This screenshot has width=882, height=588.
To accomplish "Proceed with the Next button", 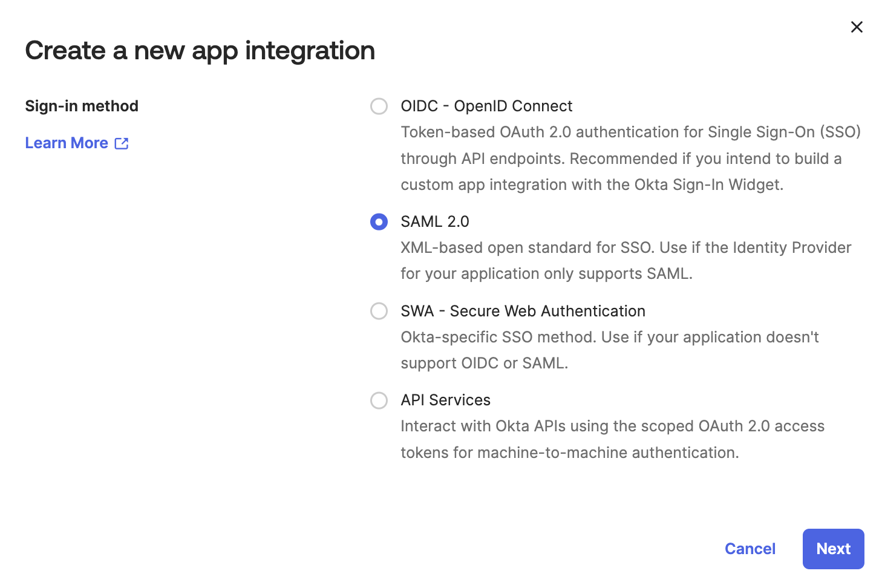I will point(833,549).
